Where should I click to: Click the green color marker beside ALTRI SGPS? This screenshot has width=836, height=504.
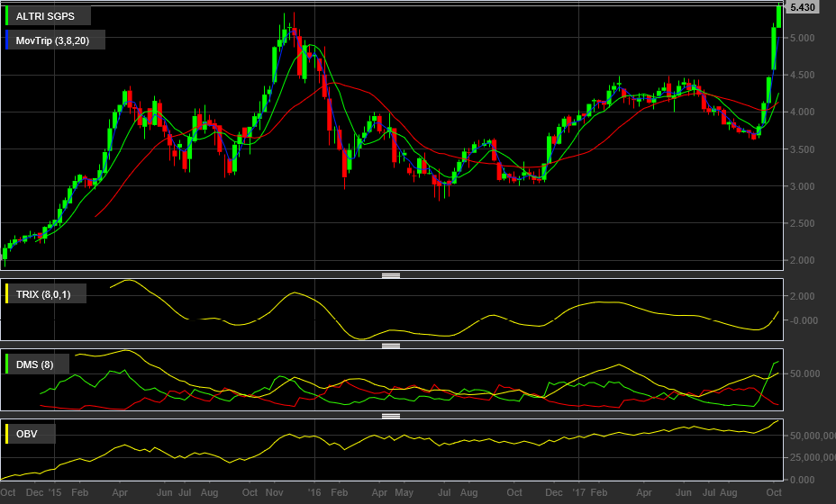[6, 16]
